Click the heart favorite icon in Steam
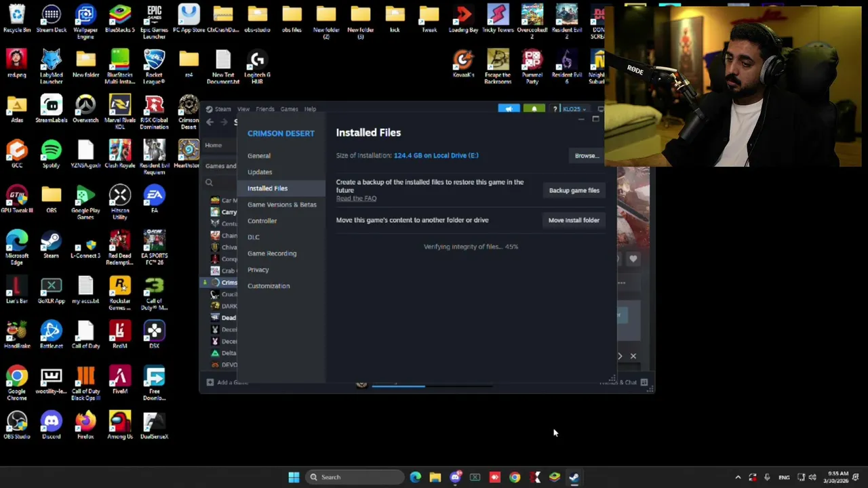This screenshot has width=868, height=488. pos(633,259)
